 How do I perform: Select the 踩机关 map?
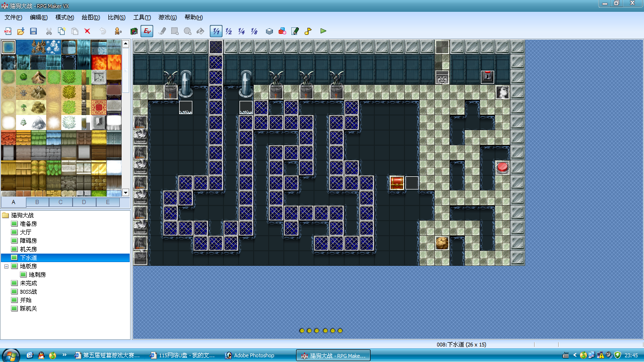[28, 309]
